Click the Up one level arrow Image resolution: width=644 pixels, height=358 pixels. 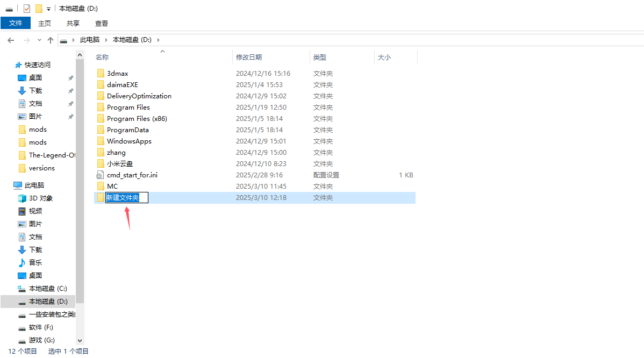click(x=51, y=40)
